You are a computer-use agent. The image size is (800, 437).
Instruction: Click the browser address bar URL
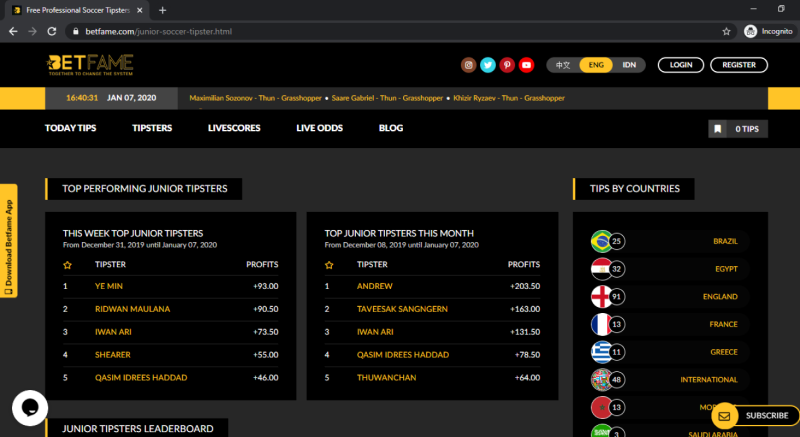(159, 32)
